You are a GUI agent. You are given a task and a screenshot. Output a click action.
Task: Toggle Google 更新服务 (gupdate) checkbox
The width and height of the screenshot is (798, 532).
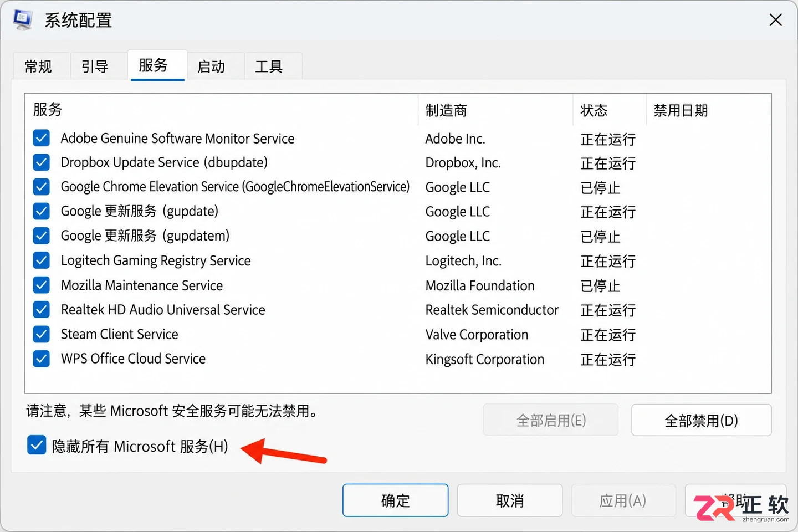42,211
